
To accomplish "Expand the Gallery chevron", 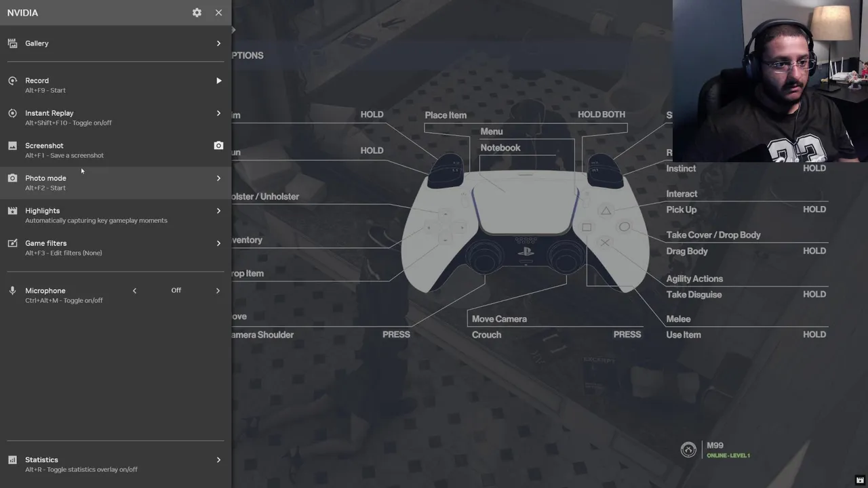I will (x=218, y=43).
